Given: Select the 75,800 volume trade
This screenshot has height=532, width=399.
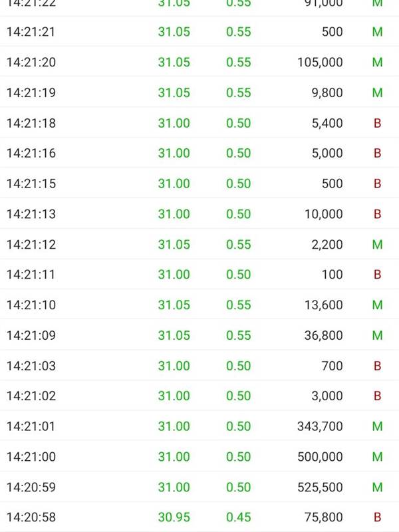Looking at the screenshot, I should coord(323,517).
